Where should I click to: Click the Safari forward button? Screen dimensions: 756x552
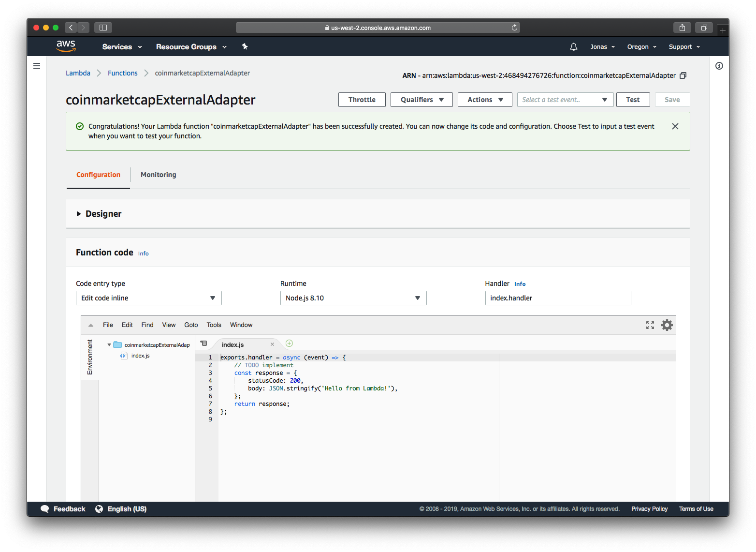pyautogui.click(x=83, y=28)
